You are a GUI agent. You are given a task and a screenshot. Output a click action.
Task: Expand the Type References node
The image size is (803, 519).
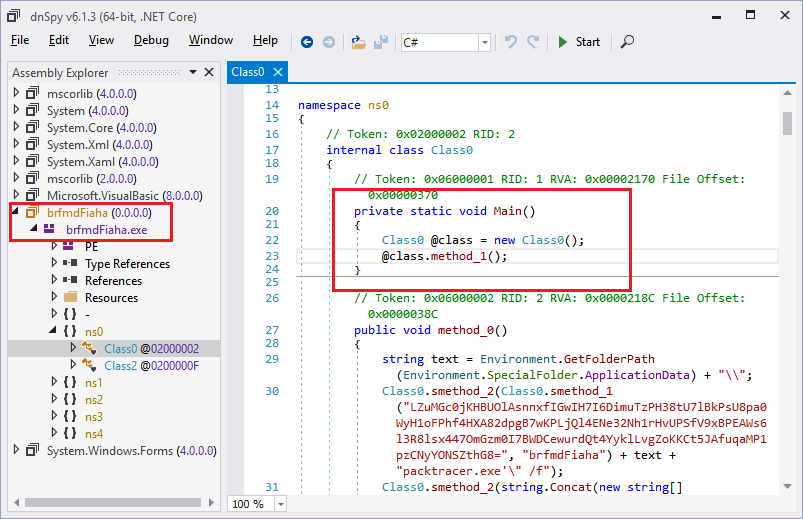55,264
